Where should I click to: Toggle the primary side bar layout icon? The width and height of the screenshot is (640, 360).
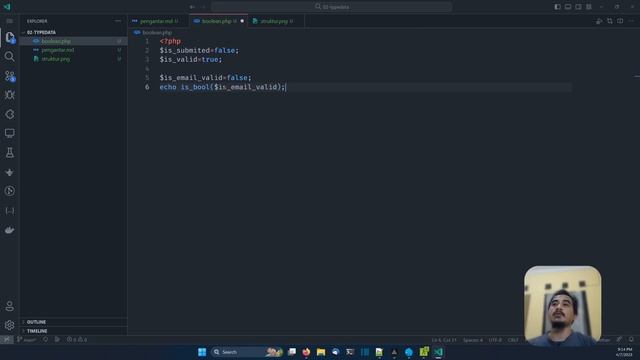tap(557, 7)
